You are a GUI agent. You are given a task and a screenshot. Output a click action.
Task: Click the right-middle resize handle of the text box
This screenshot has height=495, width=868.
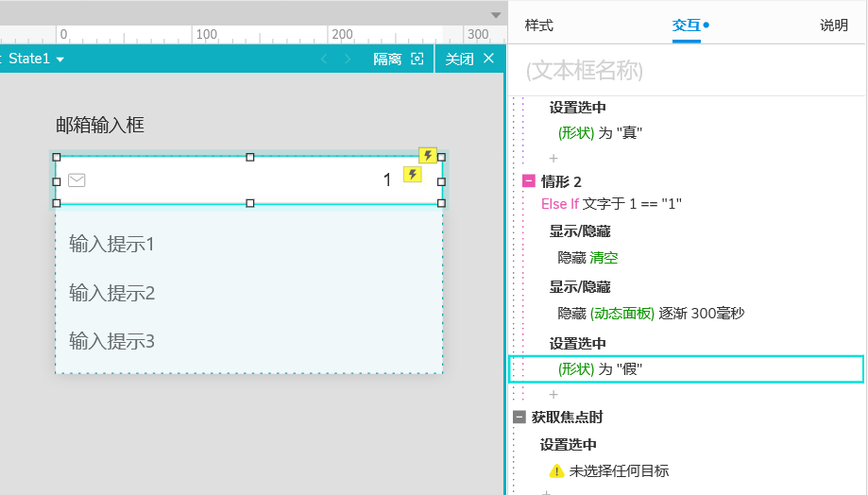441,181
